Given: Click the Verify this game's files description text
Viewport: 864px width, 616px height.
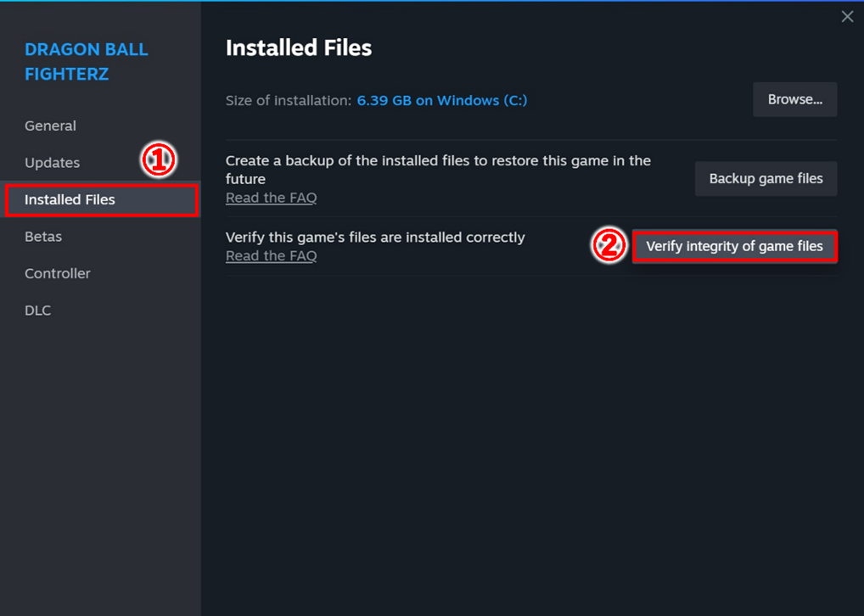Looking at the screenshot, I should [375, 238].
